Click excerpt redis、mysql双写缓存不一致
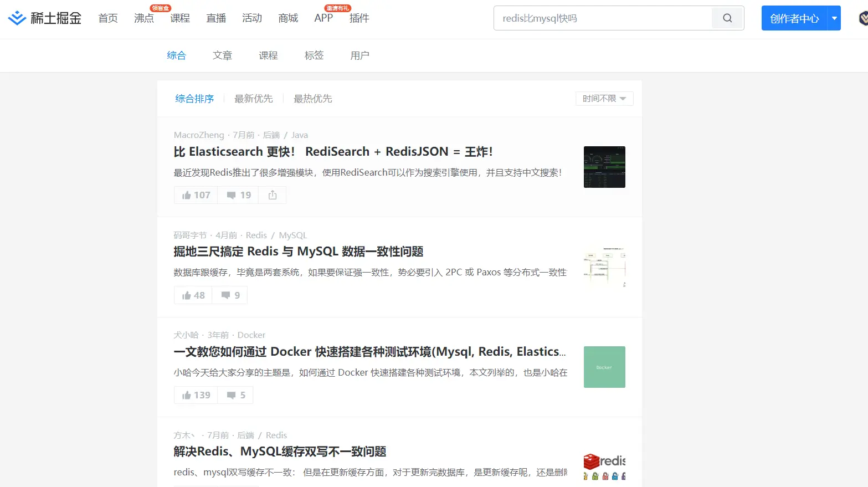Image resolution: width=868 pixels, height=487 pixels. pyautogui.click(x=370, y=473)
